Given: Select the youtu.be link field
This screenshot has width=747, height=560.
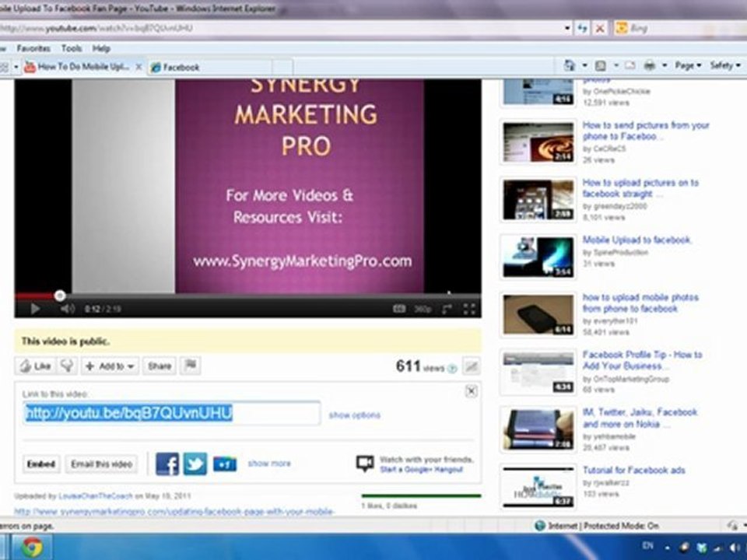Looking at the screenshot, I should 172,413.
